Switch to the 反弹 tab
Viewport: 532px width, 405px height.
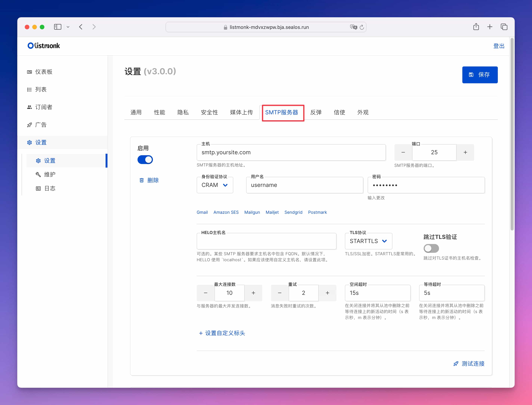click(316, 112)
